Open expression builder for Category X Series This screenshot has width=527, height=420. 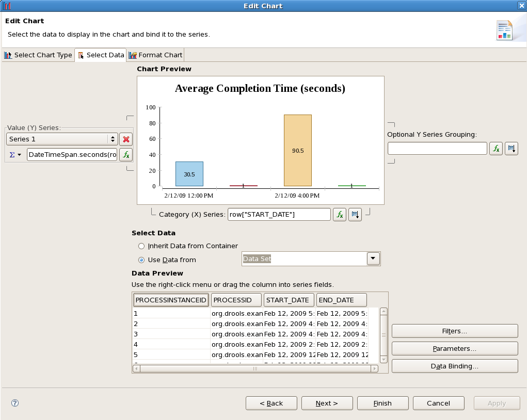pos(339,215)
